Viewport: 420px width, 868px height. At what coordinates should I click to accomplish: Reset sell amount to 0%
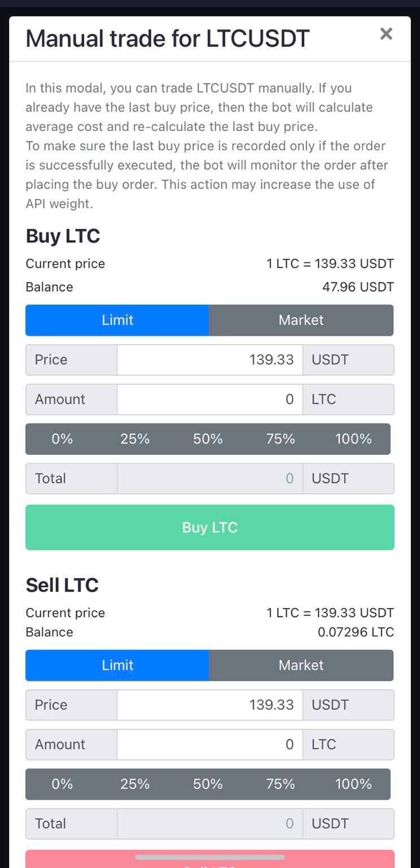click(62, 784)
